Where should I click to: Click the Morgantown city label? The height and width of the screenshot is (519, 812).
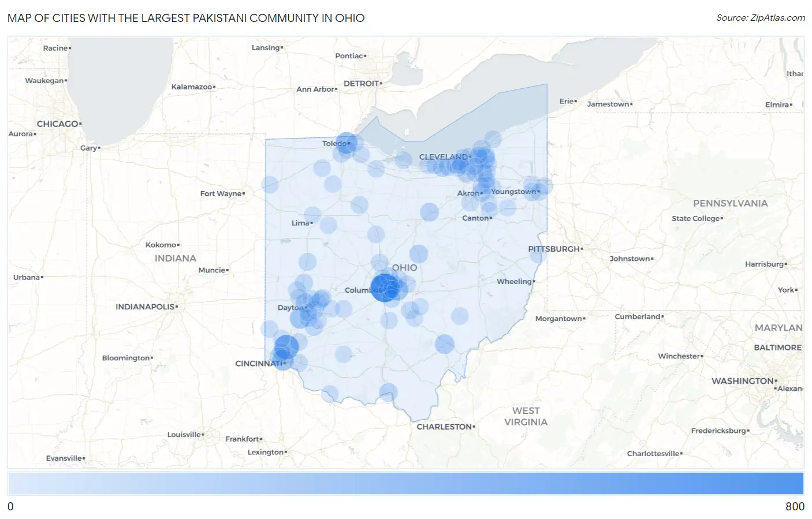point(558,318)
